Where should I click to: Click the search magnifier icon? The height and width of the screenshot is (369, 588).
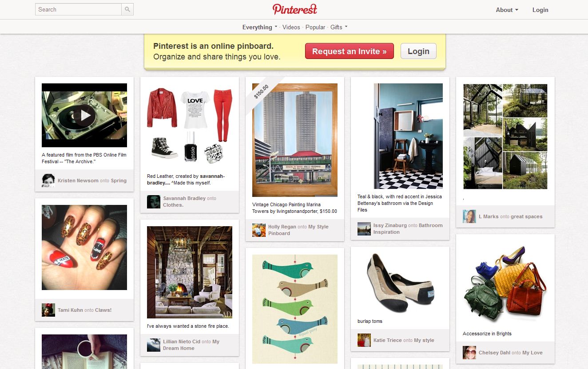[x=127, y=9]
